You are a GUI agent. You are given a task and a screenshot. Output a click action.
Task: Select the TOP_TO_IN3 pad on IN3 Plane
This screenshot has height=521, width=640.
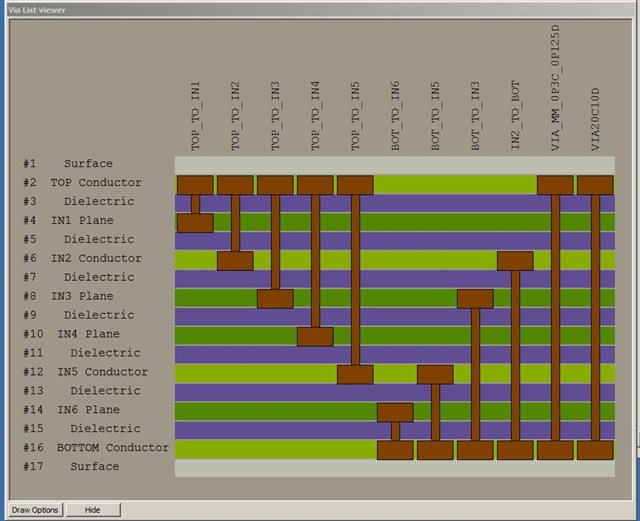pyautogui.click(x=275, y=299)
